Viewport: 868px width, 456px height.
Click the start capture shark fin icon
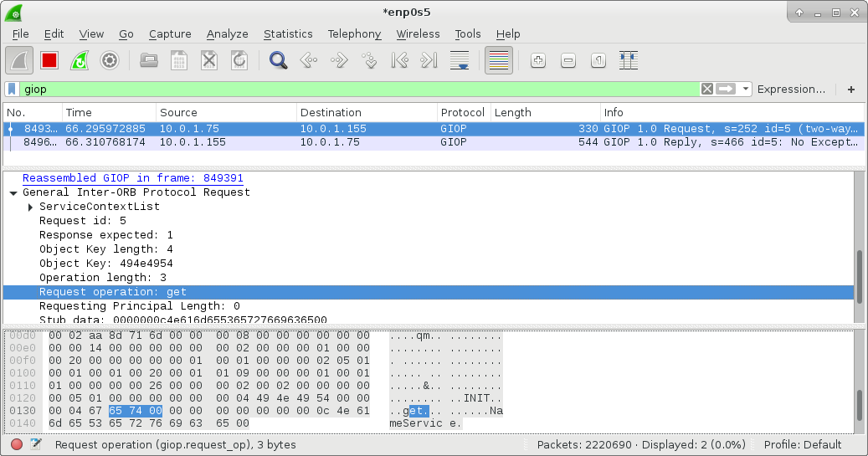[x=19, y=60]
